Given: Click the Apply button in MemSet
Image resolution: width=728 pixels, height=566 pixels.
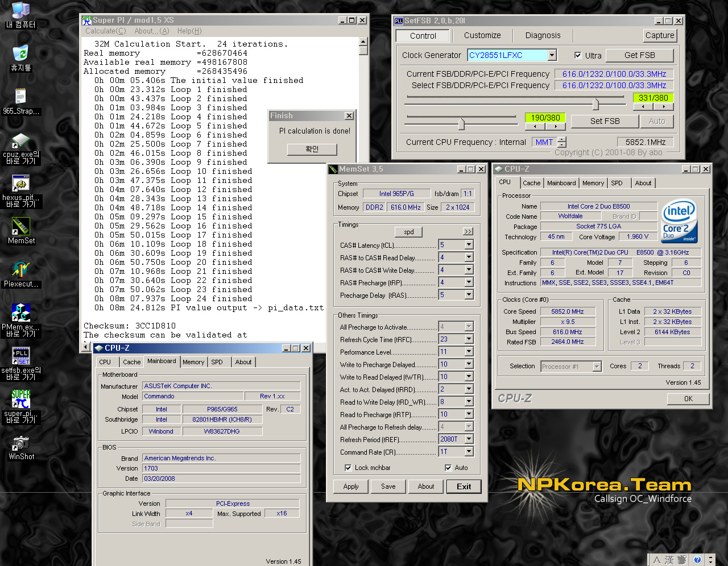Looking at the screenshot, I should tap(351, 486).
